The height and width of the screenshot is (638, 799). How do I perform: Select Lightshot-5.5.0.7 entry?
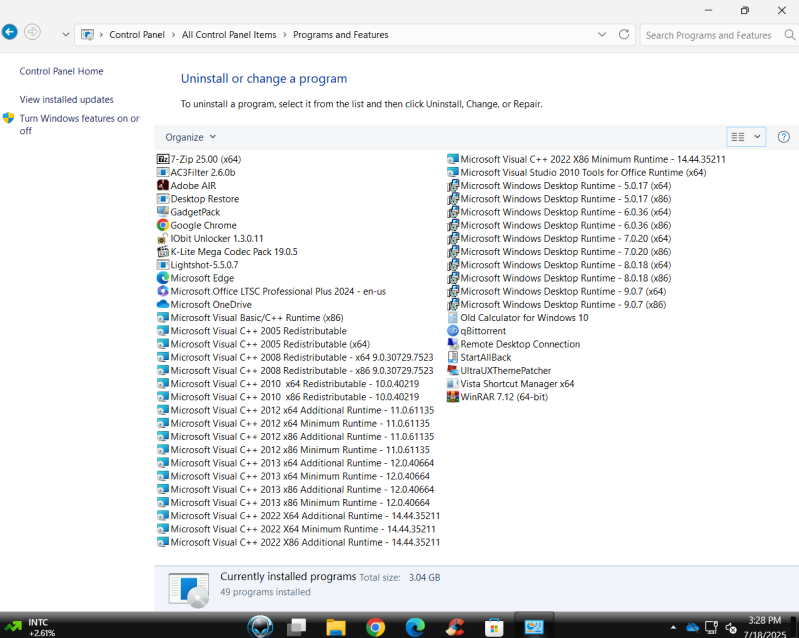pos(198,265)
